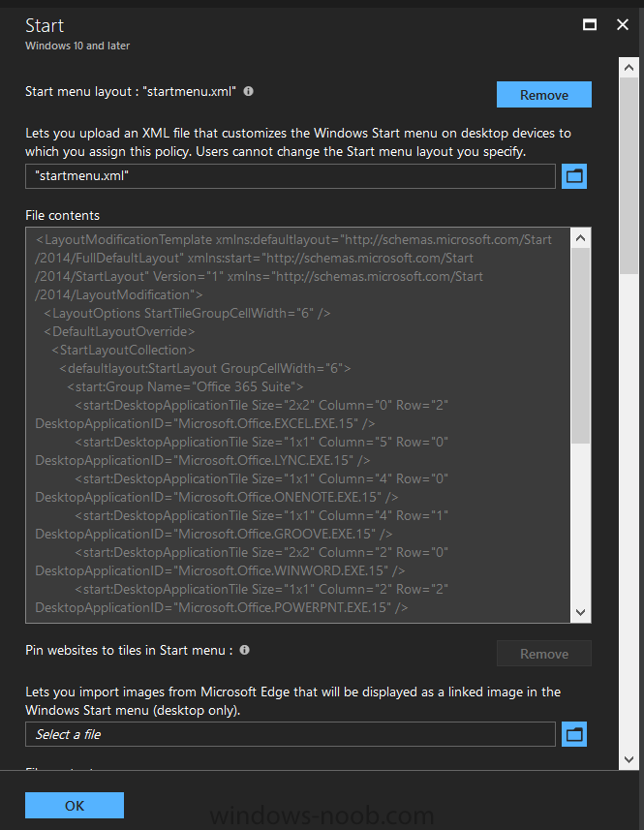This screenshot has width=644, height=830.
Task: Click the LYNC.EXE.15 application ID text
Action: click(x=202, y=460)
